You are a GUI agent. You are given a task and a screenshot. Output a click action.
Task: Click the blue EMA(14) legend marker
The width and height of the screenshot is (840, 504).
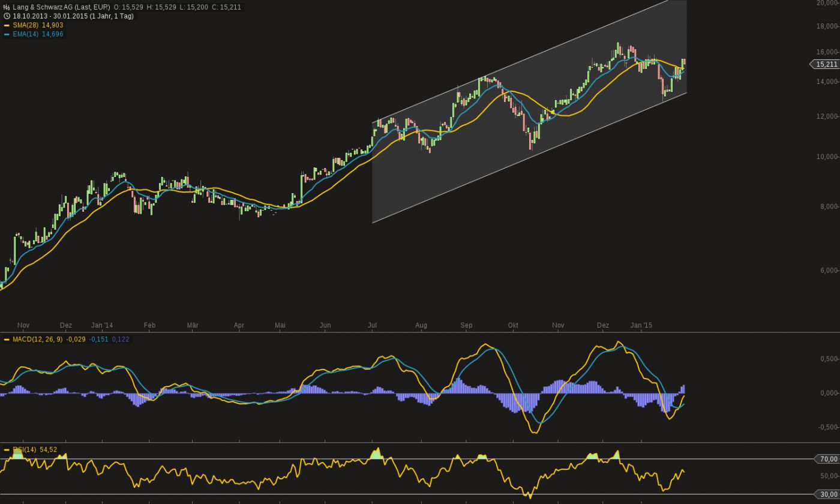[x=7, y=34]
